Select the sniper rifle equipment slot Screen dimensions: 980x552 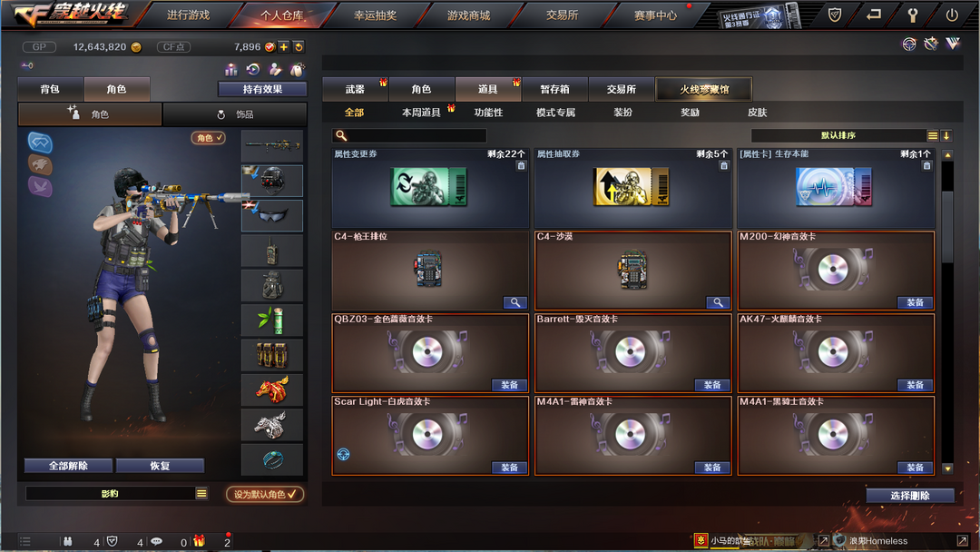click(272, 145)
